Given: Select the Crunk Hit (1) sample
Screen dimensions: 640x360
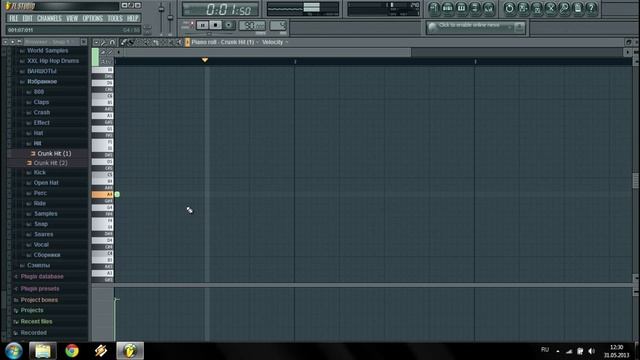Looking at the screenshot, I should pos(54,153).
